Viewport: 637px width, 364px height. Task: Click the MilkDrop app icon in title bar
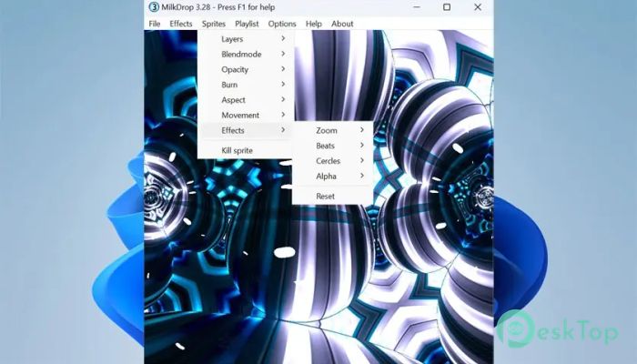[154, 7]
